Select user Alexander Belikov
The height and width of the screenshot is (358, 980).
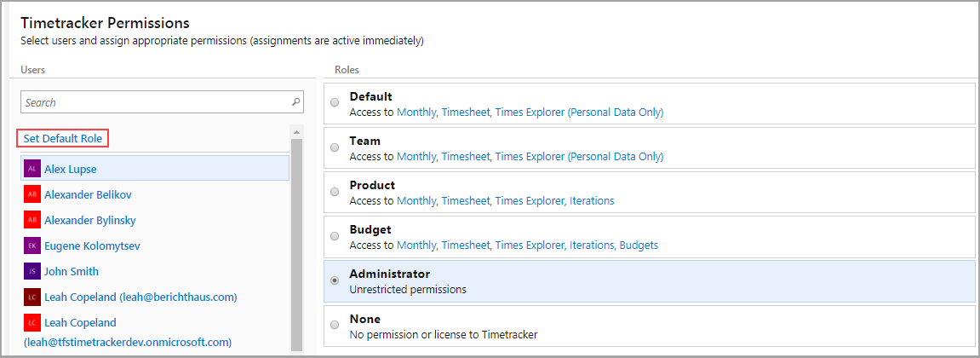pyautogui.click(x=88, y=194)
